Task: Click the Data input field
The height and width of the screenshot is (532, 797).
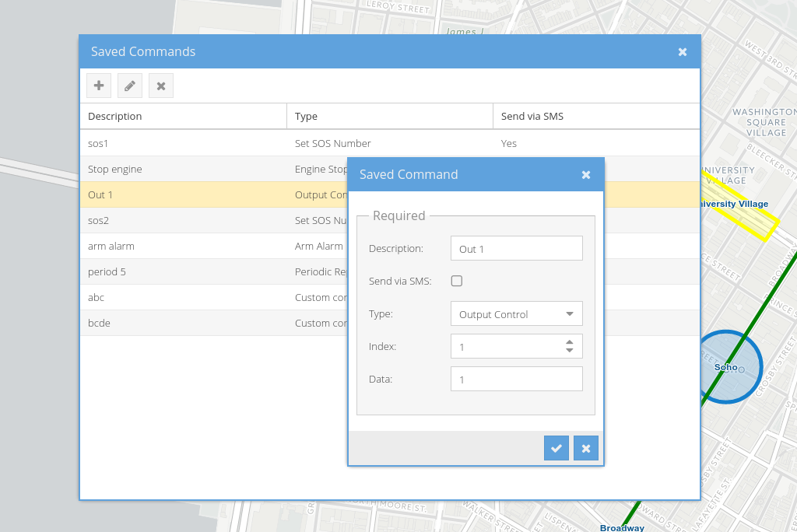Action: pos(516,380)
